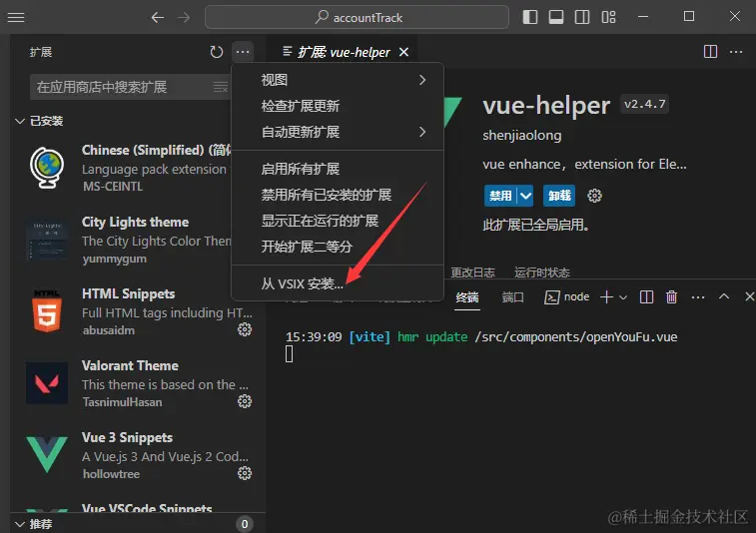The height and width of the screenshot is (533, 756).
Task: Maximize panel size with up chevron
Action: click(x=724, y=296)
